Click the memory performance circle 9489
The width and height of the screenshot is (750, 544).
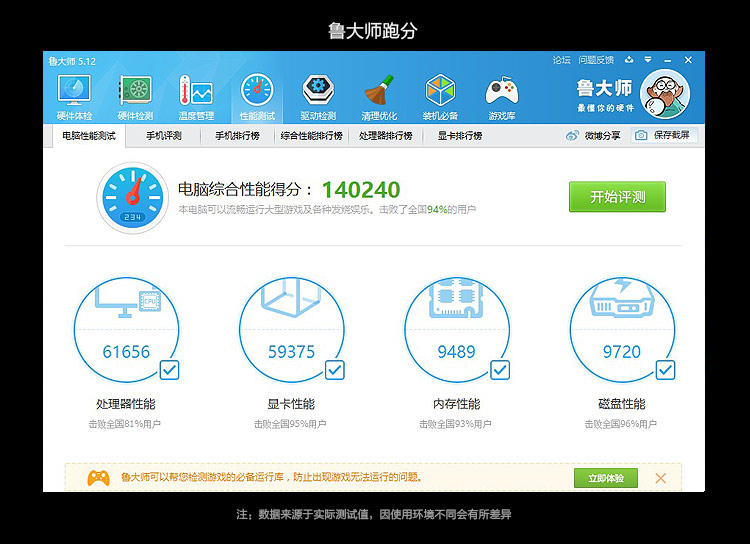(x=456, y=330)
